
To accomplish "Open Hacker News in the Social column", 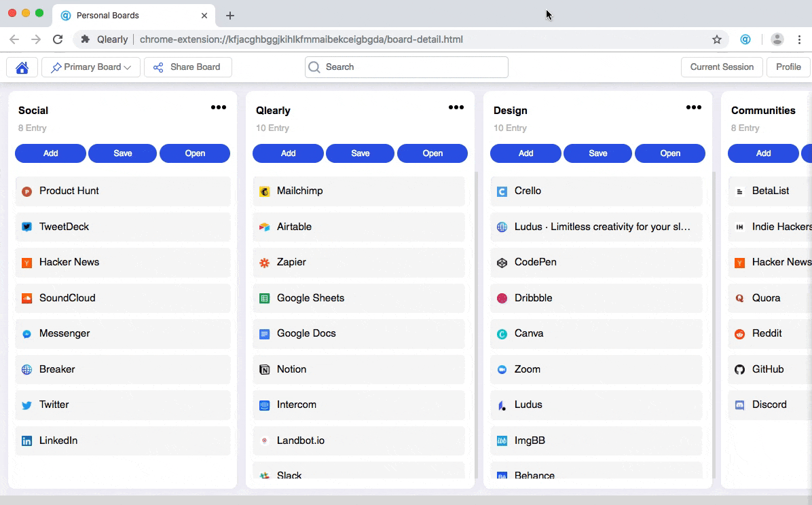I will 123,263.
